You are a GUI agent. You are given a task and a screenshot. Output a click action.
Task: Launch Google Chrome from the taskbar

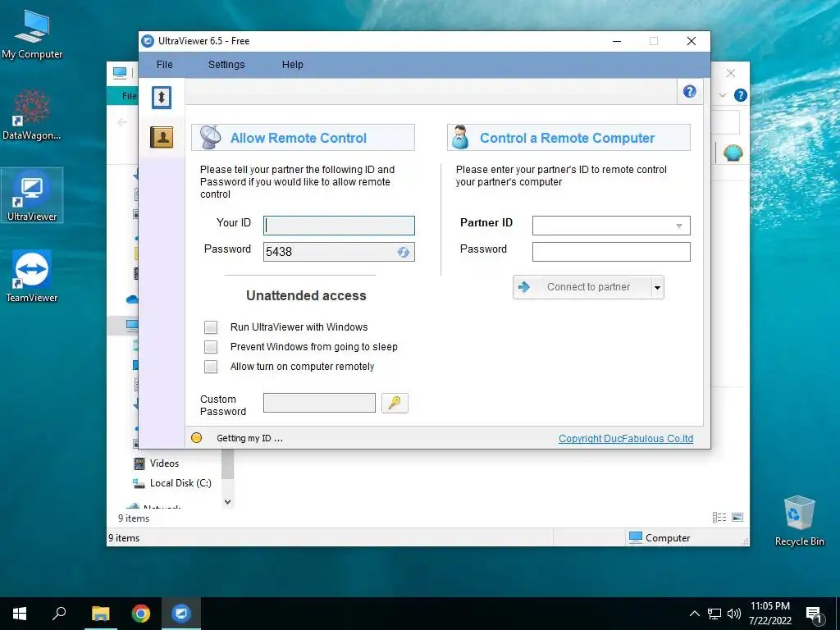pyautogui.click(x=141, y=614)
